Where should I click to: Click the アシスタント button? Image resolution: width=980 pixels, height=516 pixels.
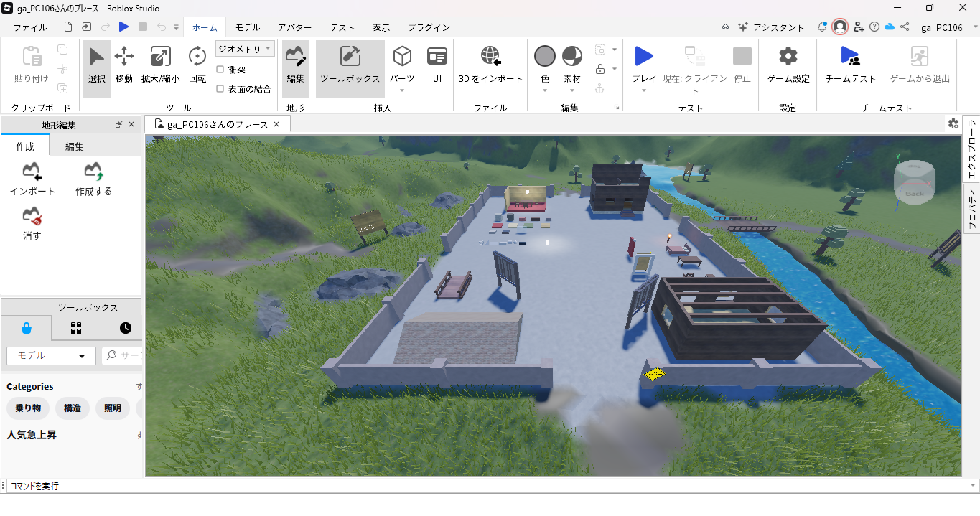pos(771,27)
